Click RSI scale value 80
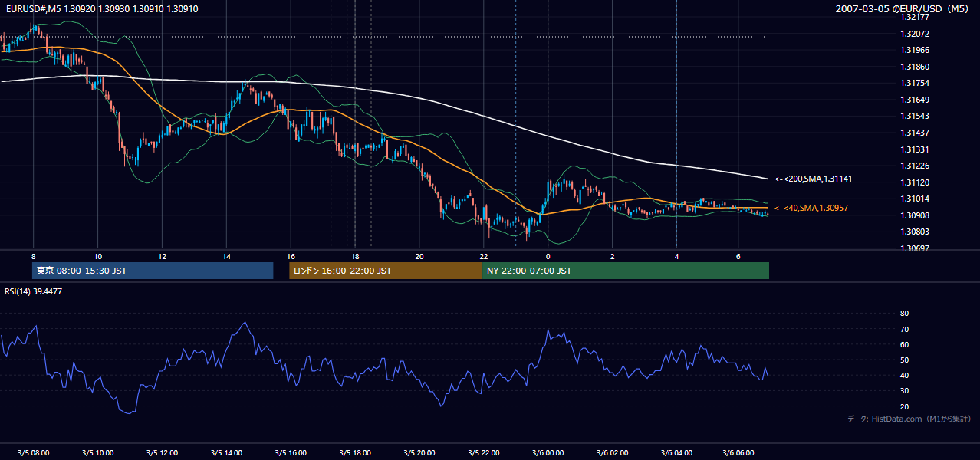The image size is (980, 460). pyautogui.click(x=904, y=314)
